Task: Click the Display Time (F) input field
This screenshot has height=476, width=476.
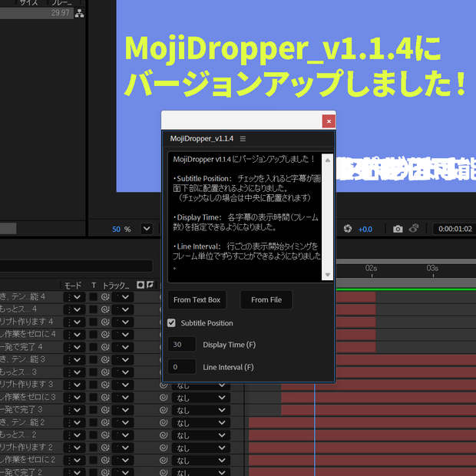Action: [x=182, y=344]
